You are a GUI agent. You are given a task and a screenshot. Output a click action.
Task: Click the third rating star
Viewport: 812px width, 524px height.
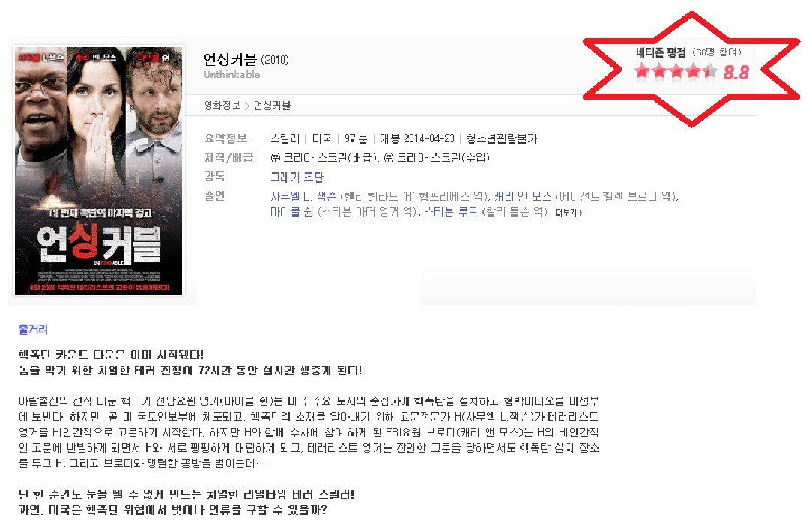click(x=677, y=71)
